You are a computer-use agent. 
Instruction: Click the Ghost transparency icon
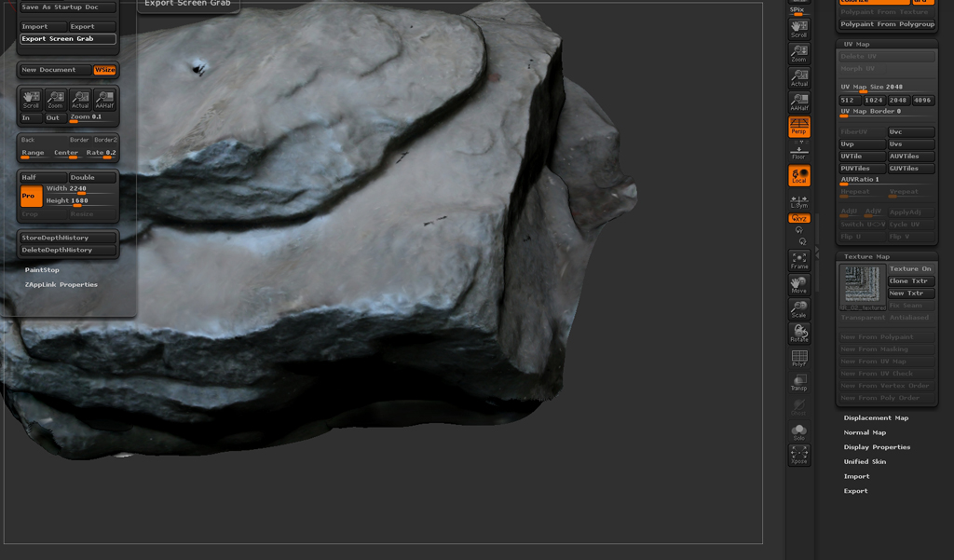pos(798,406)
